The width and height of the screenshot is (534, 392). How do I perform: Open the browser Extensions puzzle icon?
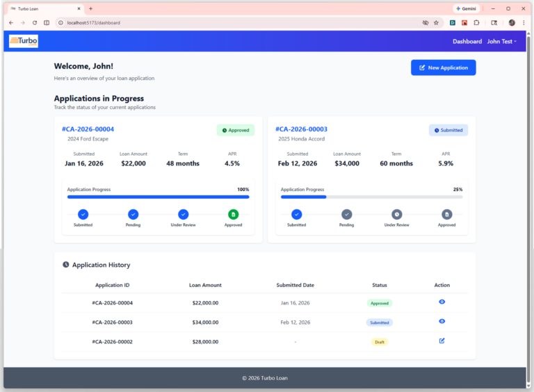[476, 22]
